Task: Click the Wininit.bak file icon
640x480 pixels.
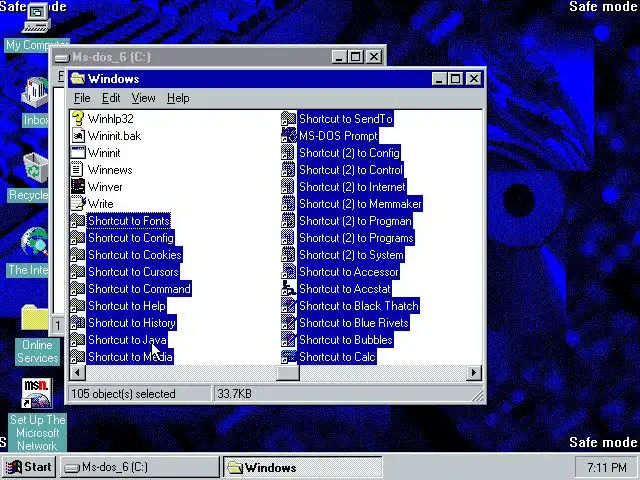Action: point(78,136)
